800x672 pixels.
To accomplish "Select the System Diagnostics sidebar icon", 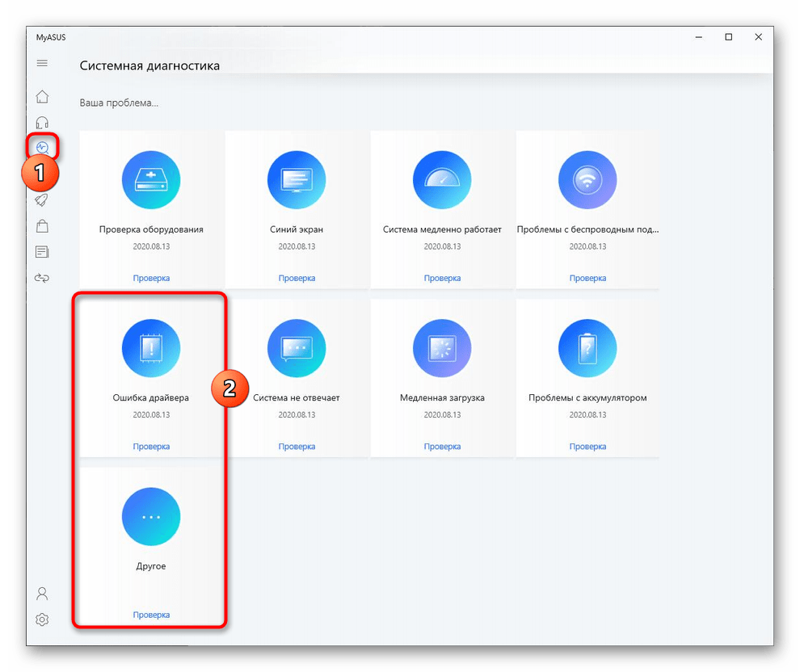I will point(42,147).
